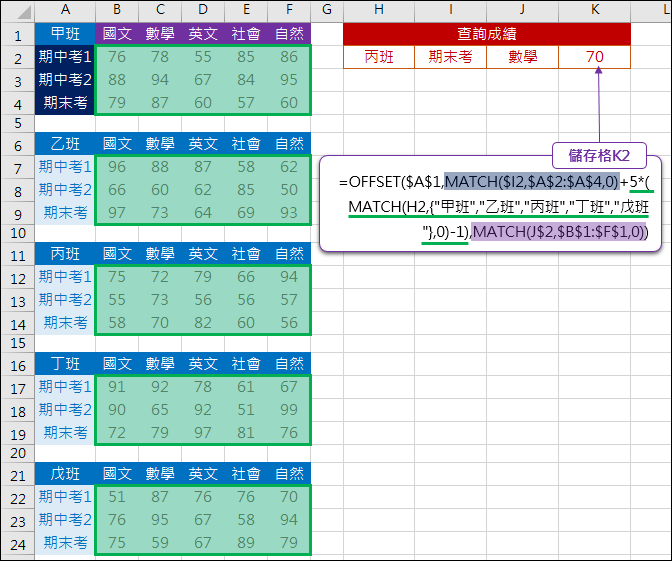Click cell A11 labeled 丙班

click(x=65, y=254)
